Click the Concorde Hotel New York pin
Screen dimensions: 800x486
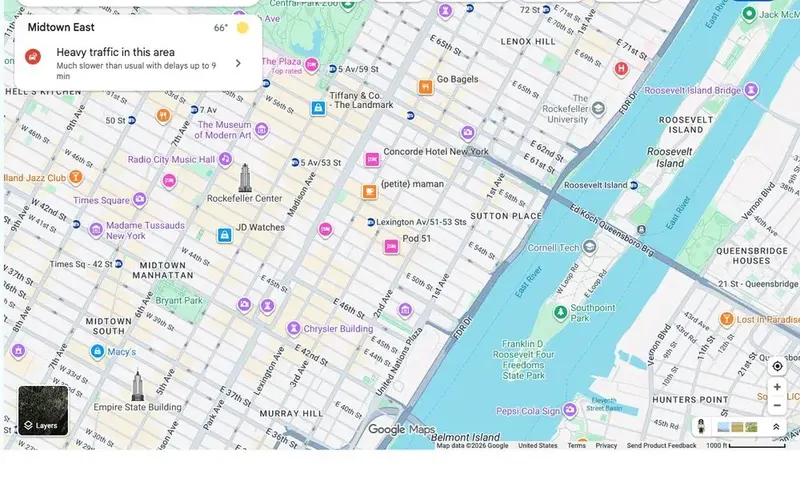[372, 160]
